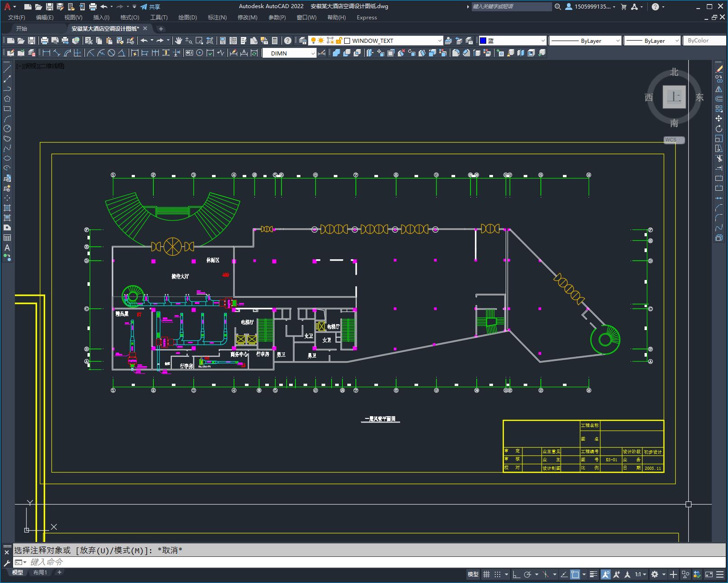Select the Mirror tool in the modify toolbar

click(719, 89)
